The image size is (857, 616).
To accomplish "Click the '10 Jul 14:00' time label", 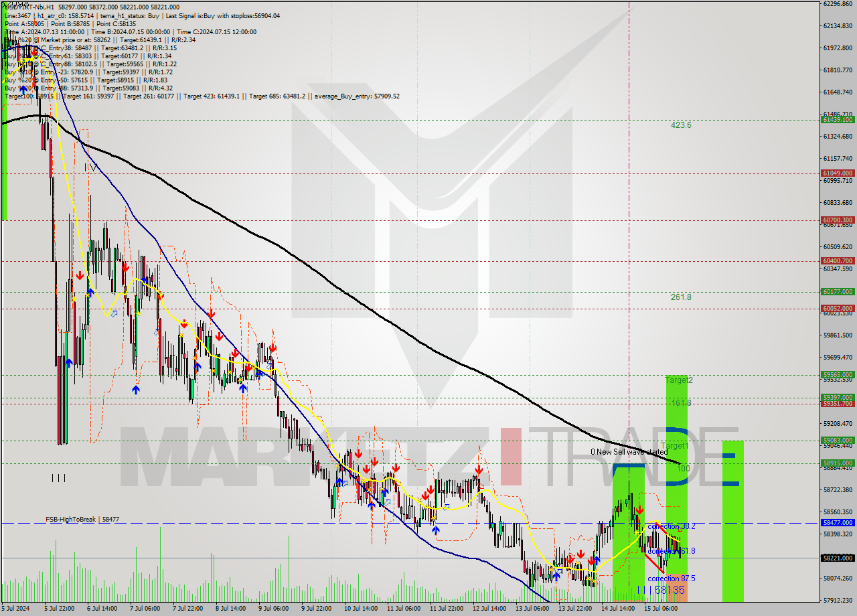I will (361, 609).
